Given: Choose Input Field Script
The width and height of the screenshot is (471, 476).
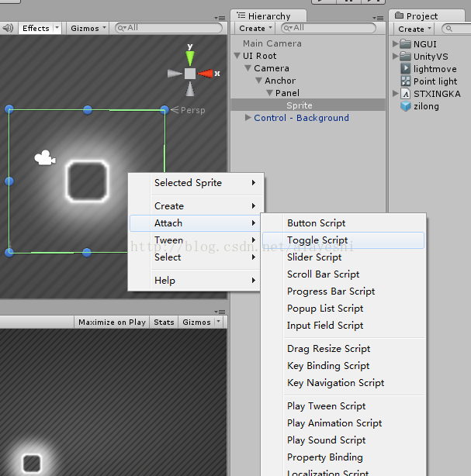Looking at the screenshot, I should (x=344, y=326).
